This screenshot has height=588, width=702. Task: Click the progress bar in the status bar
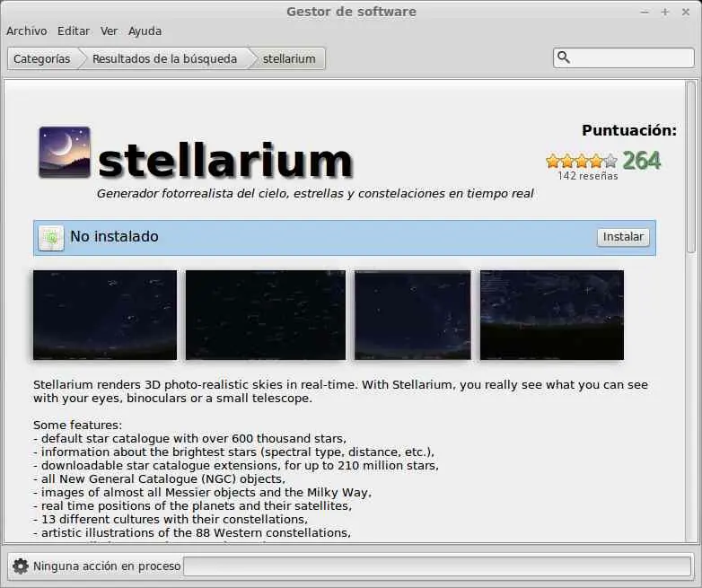tap(437, 566)
